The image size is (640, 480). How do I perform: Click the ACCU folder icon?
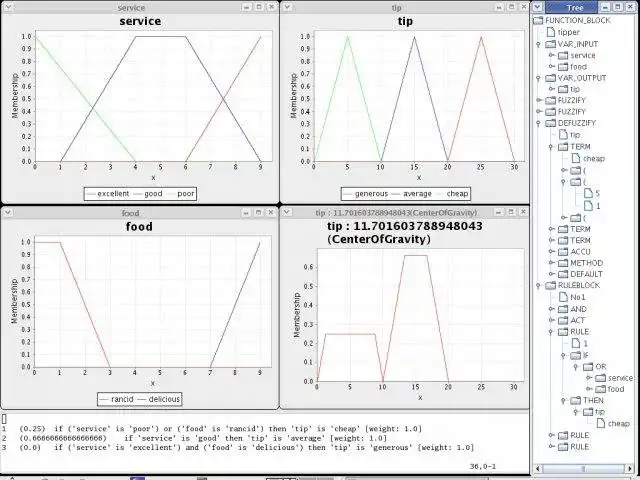(563, 251)
